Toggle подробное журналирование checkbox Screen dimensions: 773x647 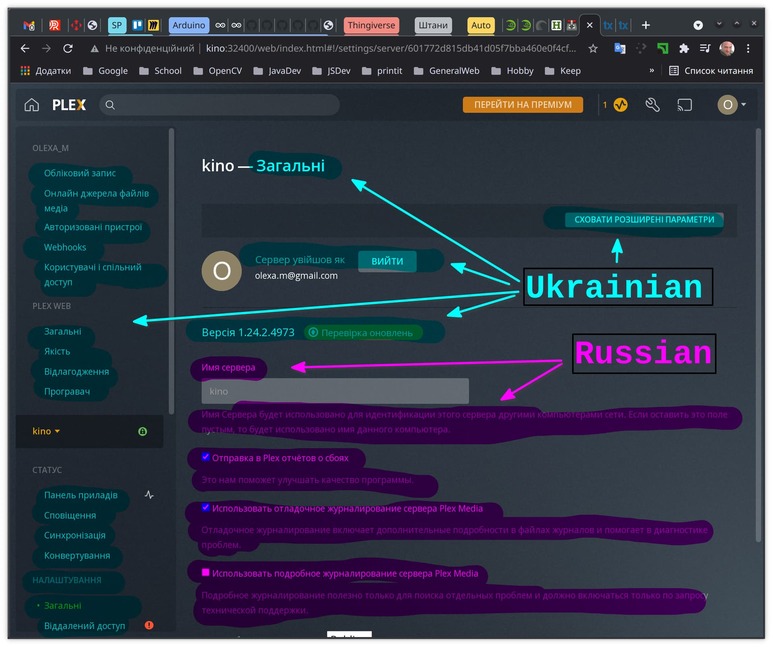tap(206, 572)
